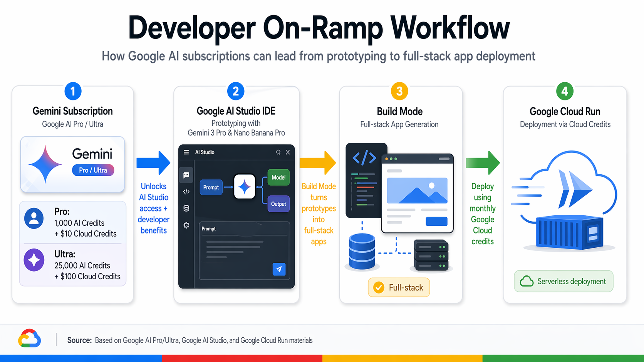Screen dimensions: 644x362
Task: Click the Pro / Ultra badge button
Action: click(93, 170)
